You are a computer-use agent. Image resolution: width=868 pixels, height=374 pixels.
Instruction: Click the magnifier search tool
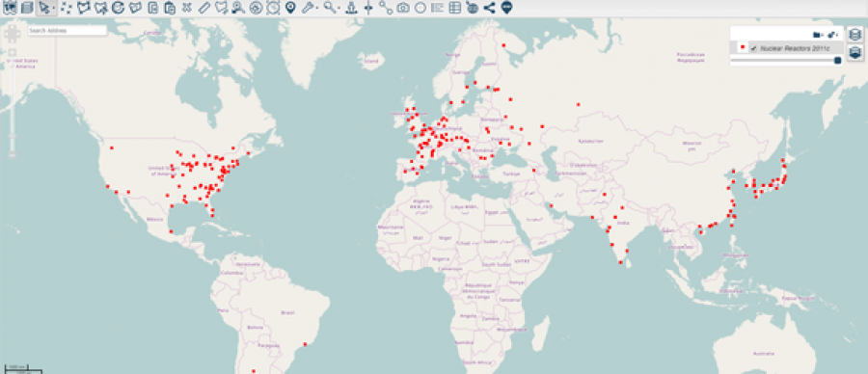click(x=330, y=7)
